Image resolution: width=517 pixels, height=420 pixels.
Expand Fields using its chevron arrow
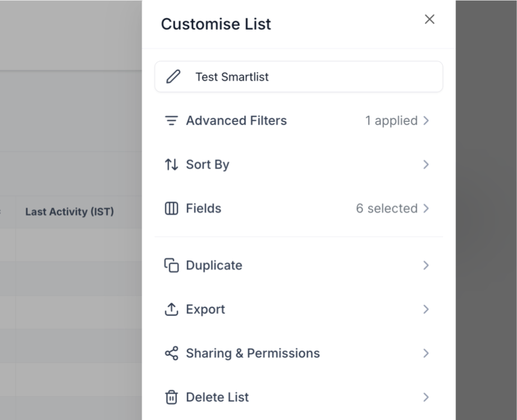coord(426,208)
